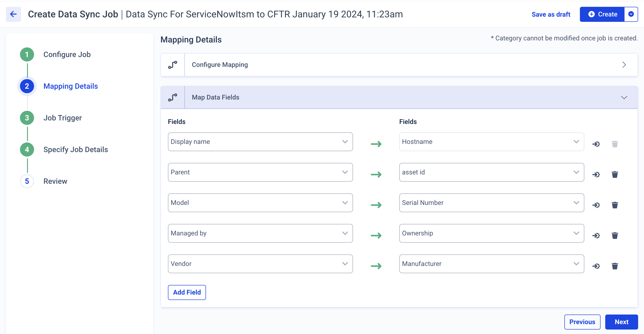Click transform icon beside asset id
Screen dimensions: 644x334
point(596,174)
